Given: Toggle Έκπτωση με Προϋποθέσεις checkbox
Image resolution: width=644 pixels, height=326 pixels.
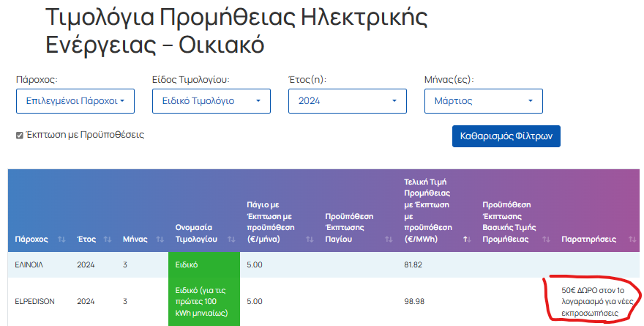Looking at the screenshot, I should (19, 136).
